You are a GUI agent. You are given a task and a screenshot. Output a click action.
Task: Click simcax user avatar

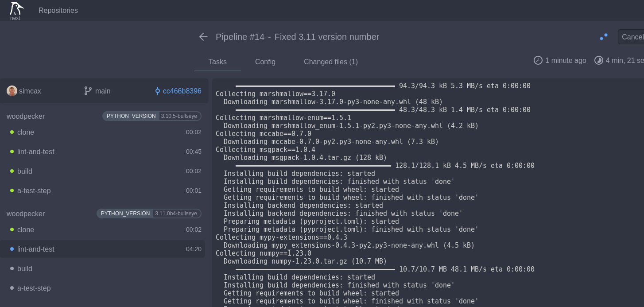(12, 91)
